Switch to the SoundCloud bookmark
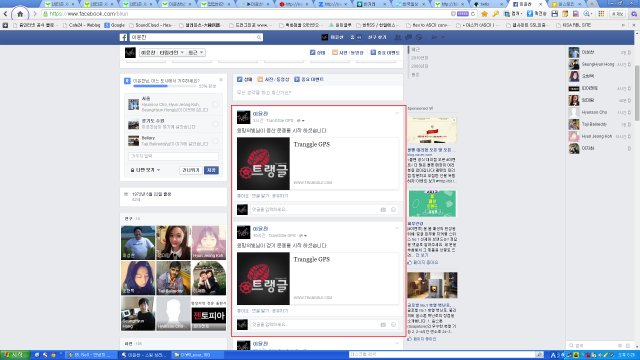The image size is (640, 360). [153, 25]
